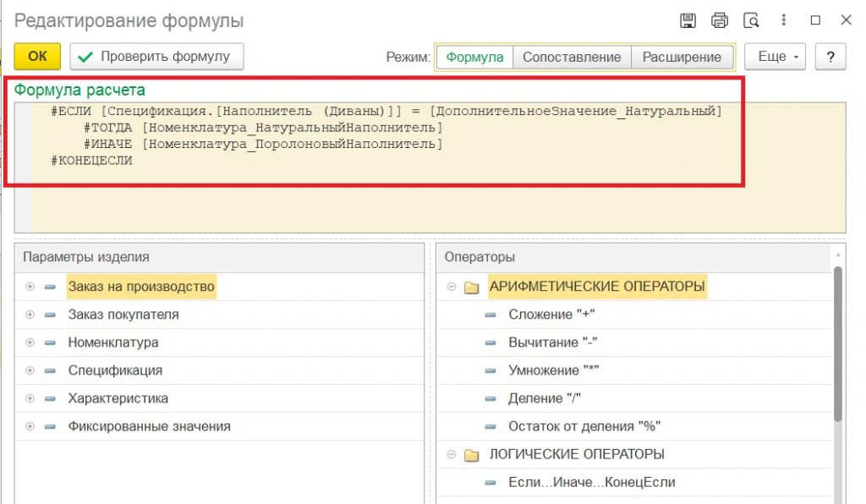This screenshot has width=866, height=504.
Task: Select Спецификация parameter row
Action: click(219, 370)
